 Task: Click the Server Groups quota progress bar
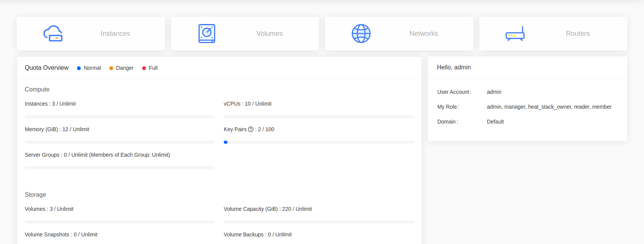point(120,168)
